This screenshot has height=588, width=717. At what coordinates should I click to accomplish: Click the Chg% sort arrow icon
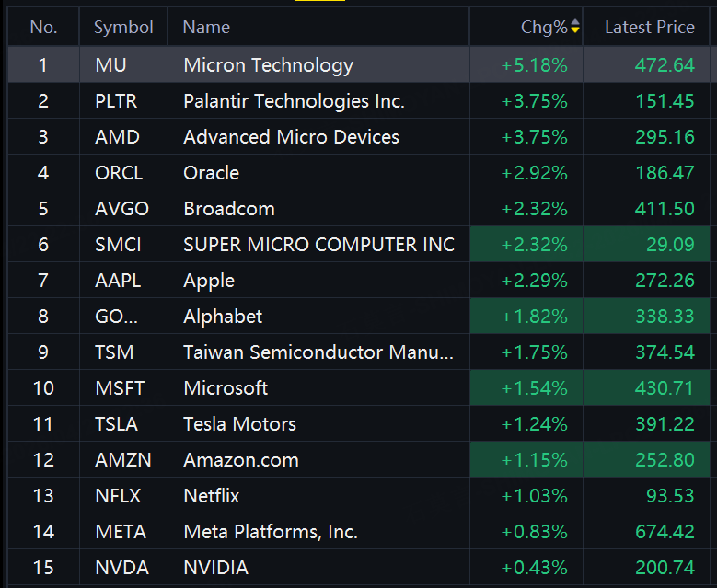[575, 28]
